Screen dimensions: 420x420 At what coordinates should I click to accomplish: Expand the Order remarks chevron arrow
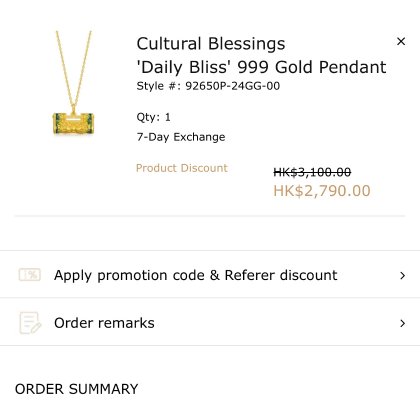click(x=402, y=323)
